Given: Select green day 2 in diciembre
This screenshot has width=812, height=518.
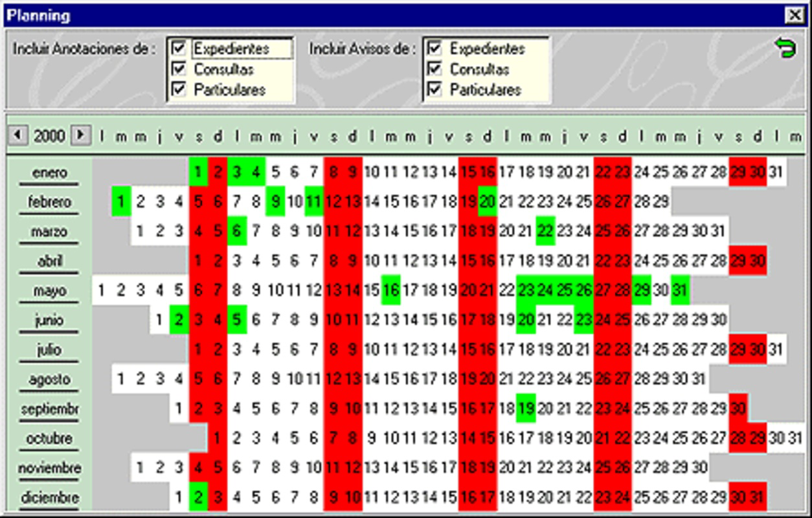Looking at the screenshot, I should pos(198,497).
